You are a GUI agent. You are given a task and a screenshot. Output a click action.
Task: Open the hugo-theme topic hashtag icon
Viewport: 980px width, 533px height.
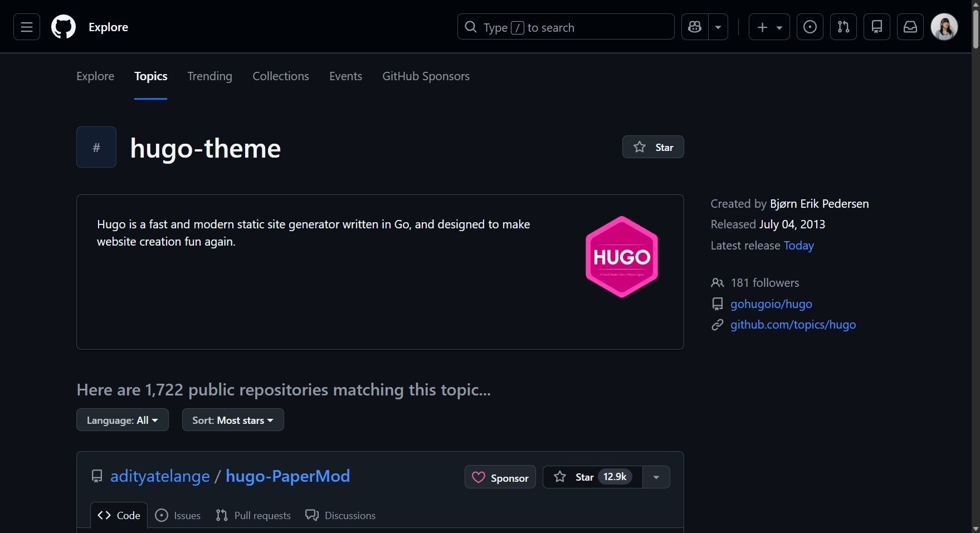pos(96,147)
